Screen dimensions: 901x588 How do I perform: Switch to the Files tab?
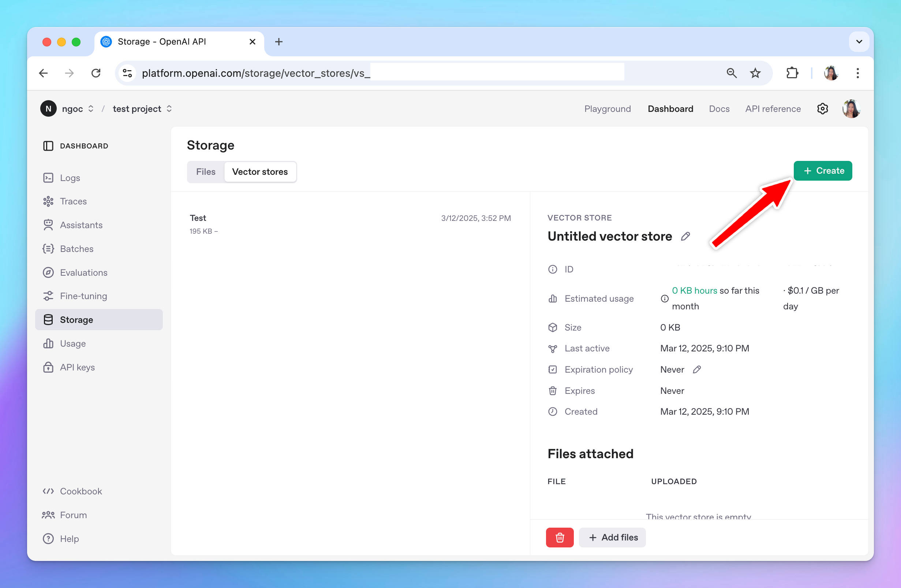206,172
